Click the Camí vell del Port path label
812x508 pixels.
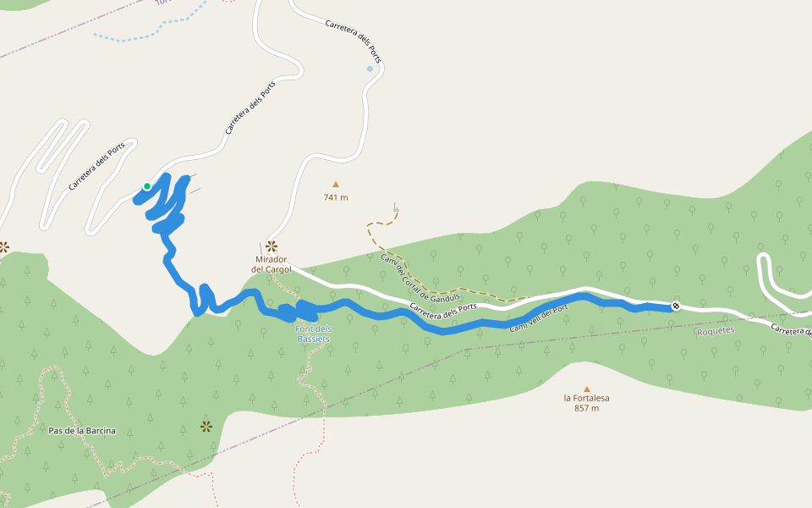(539, 318)
